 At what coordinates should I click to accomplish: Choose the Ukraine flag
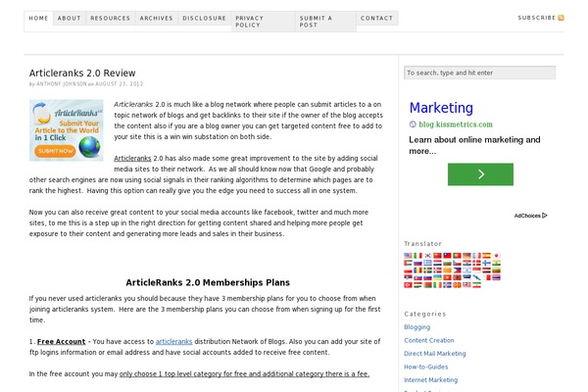pyautogui.click(x=438, y=277)
